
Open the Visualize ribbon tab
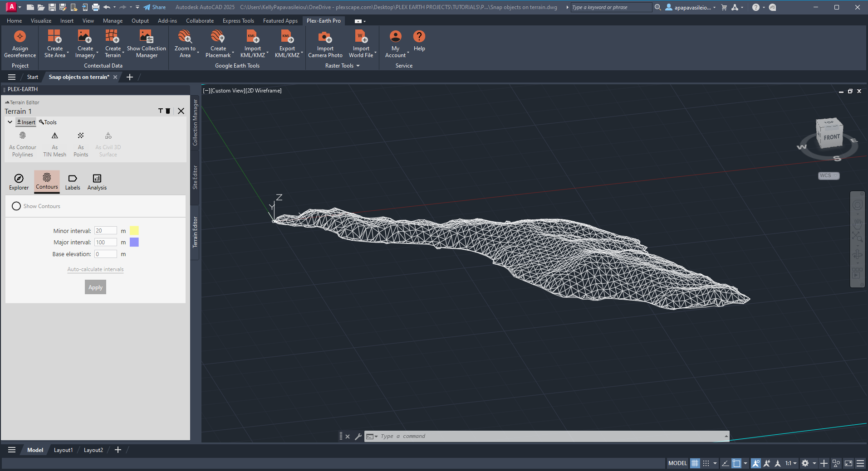[41, 21]
